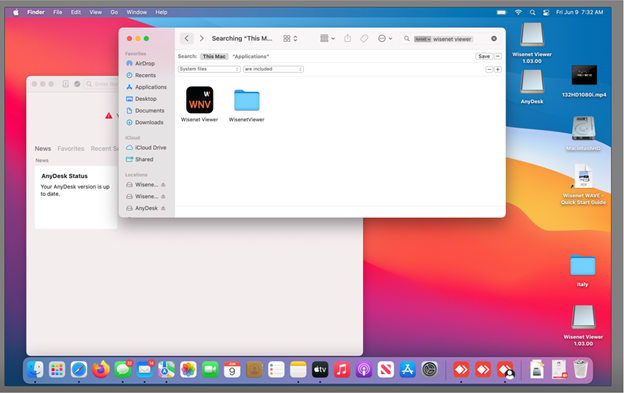Viewport: 624px width, 393px height.
Task: Open Control Center in menu bar
Action: click(x=546, y=12)
